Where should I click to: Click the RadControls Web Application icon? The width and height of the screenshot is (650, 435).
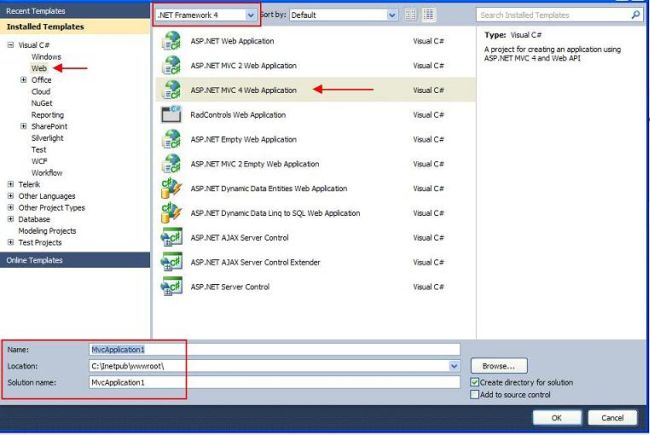pos(171,114)
